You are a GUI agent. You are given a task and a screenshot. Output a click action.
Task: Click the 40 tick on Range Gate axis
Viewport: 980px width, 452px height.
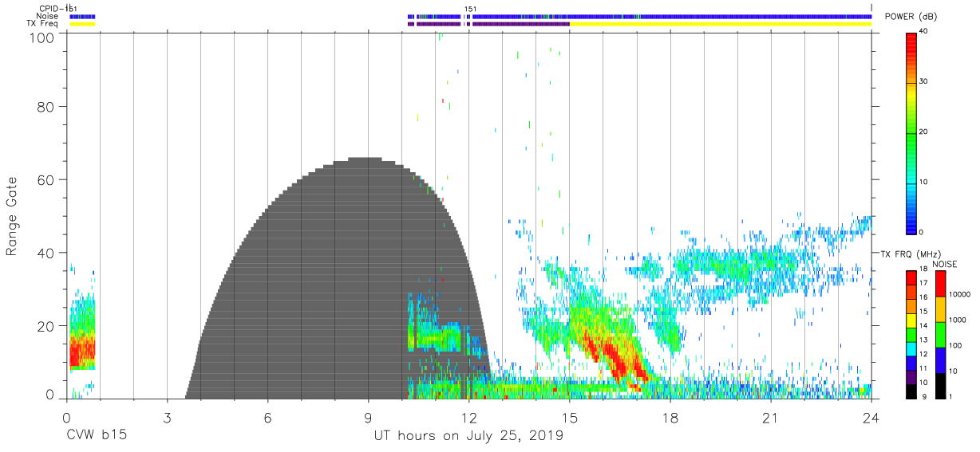pos(46,253)
